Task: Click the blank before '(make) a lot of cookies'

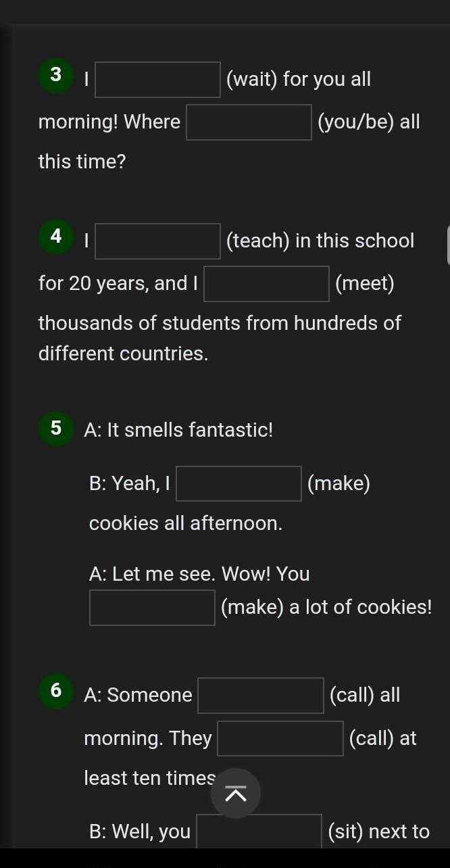Action: [153, 608]
